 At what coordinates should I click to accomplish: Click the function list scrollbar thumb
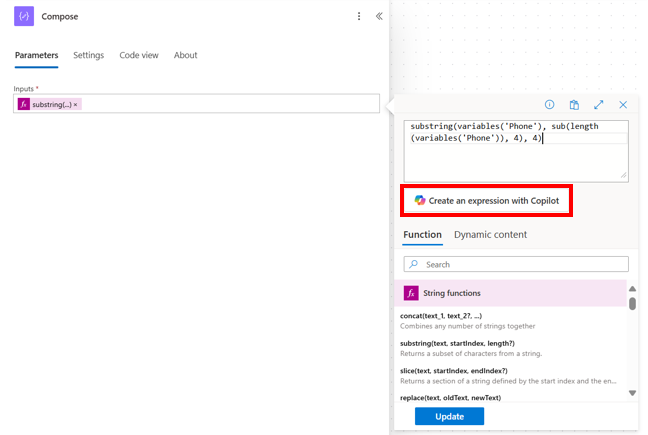click(632, 304)
